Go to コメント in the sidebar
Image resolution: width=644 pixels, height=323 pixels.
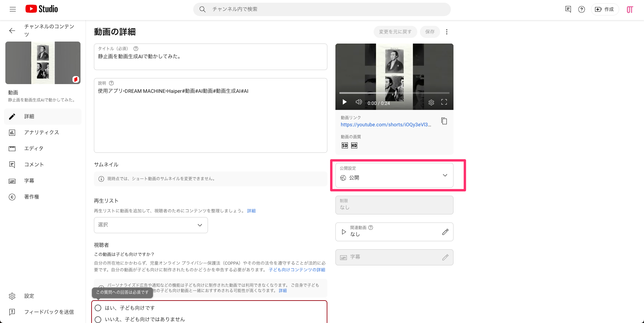[34, 165]
